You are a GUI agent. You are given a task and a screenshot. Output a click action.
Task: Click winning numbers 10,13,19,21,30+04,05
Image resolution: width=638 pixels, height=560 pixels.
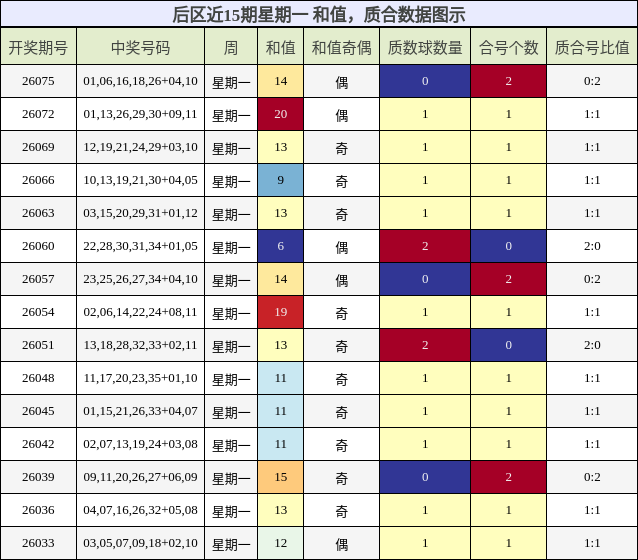pyautogui.click(x=140, y=180)
